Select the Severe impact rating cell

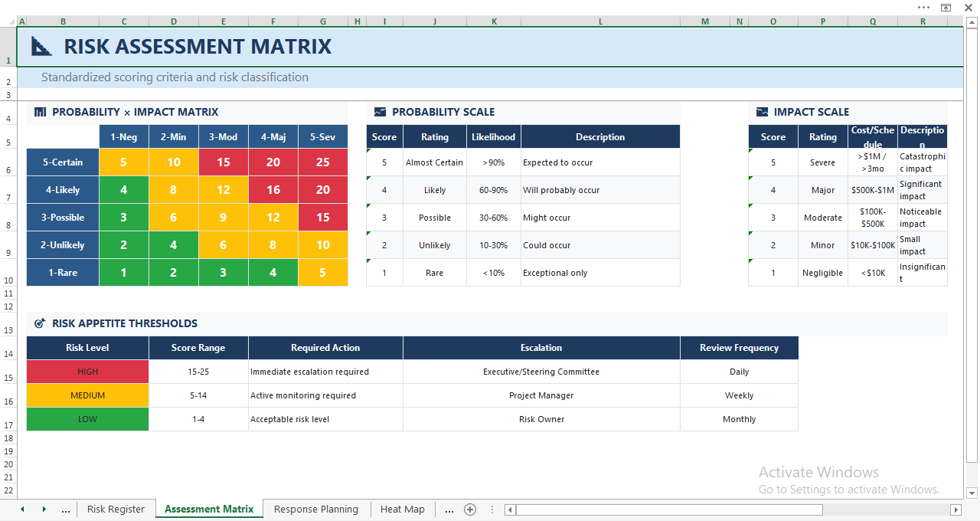(x=823, y=162)
